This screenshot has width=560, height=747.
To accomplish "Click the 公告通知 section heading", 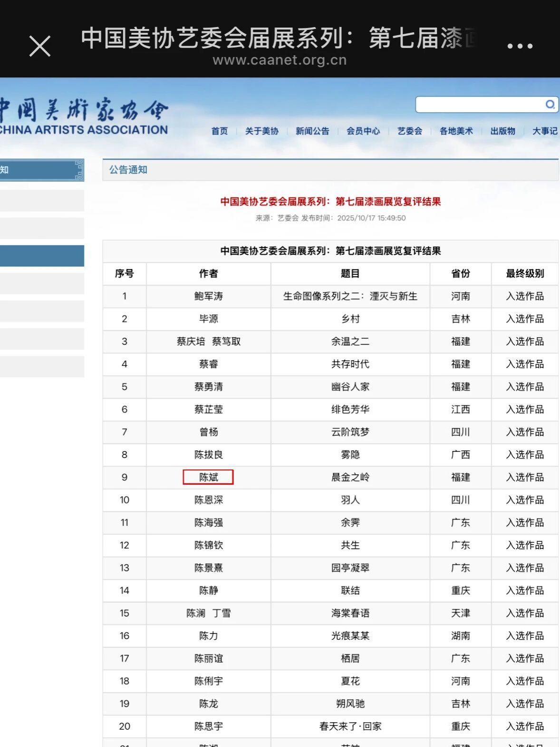I will point(128,170).
